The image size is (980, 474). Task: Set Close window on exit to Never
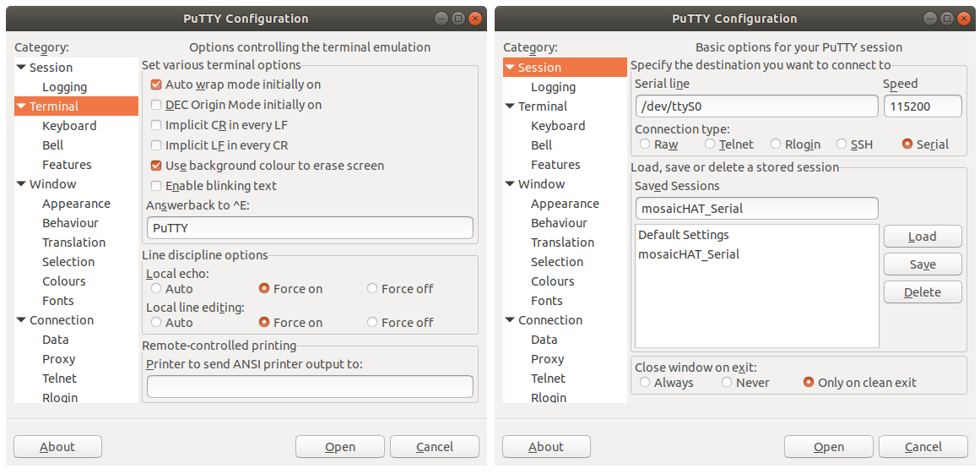tap(726, 382)
